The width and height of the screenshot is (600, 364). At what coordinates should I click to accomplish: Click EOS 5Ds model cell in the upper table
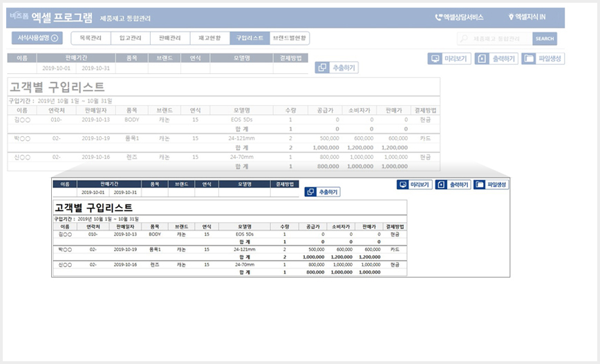point(241,119)
